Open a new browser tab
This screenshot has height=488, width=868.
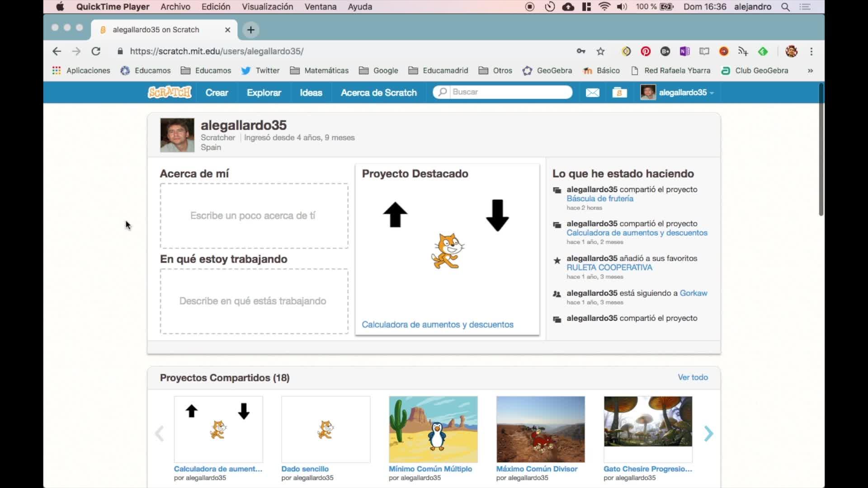251,30
